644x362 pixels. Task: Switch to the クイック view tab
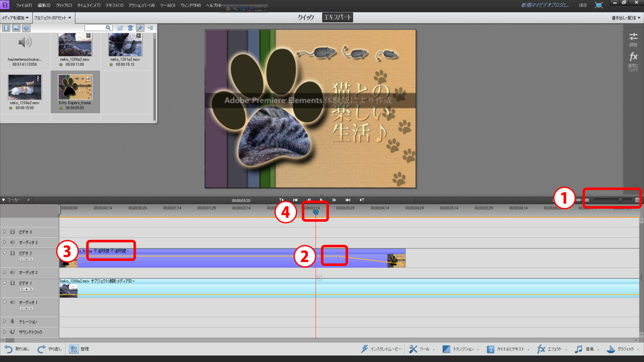pos(306,18)
